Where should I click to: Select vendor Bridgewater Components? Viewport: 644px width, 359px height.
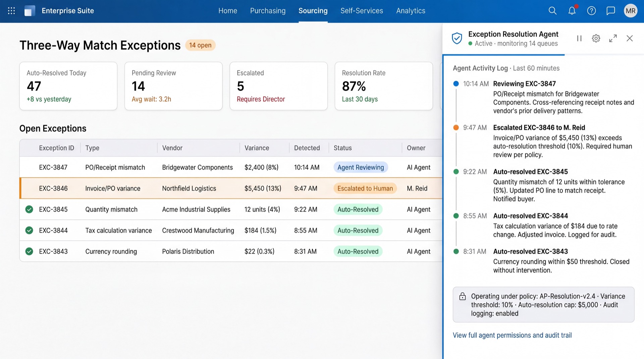click(x=197, y=167)
